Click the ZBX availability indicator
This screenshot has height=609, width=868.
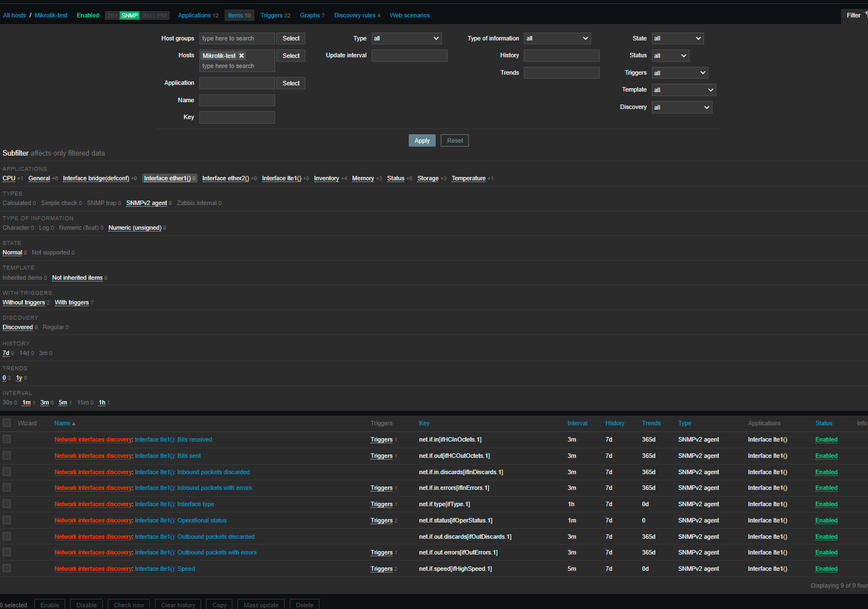tap(112, 15)
